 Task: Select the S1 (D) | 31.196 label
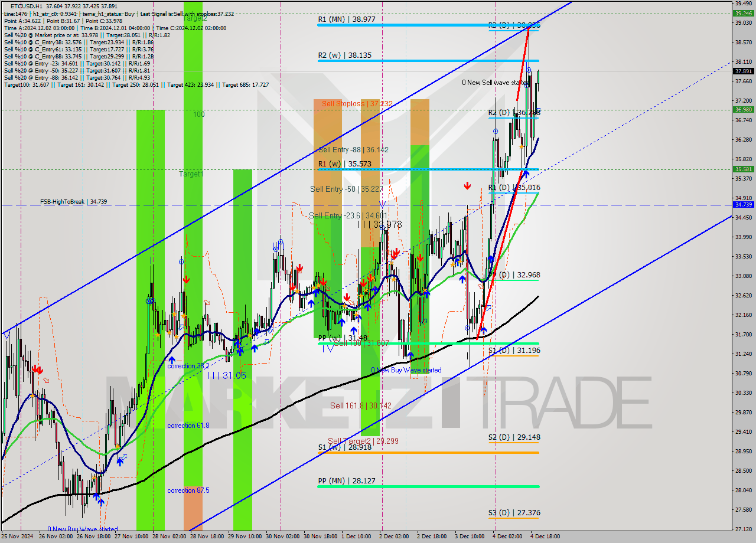coord(514,351)
